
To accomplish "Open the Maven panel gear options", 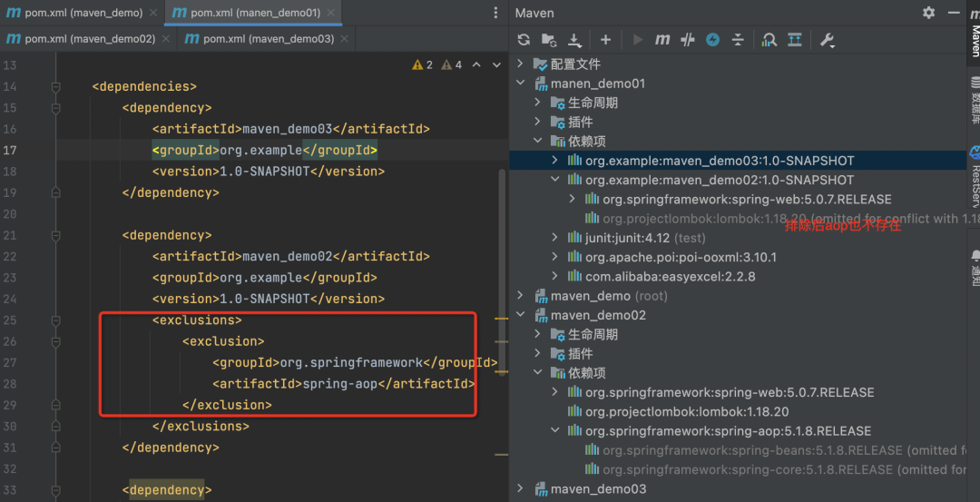I will (929, 13).
